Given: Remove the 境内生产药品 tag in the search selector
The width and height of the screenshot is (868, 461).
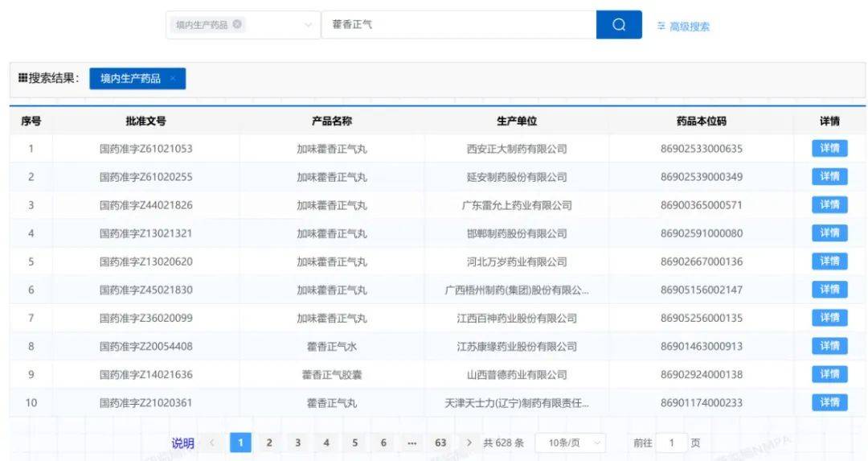Looking at the screenshot, I should click(x=237, y=24).
